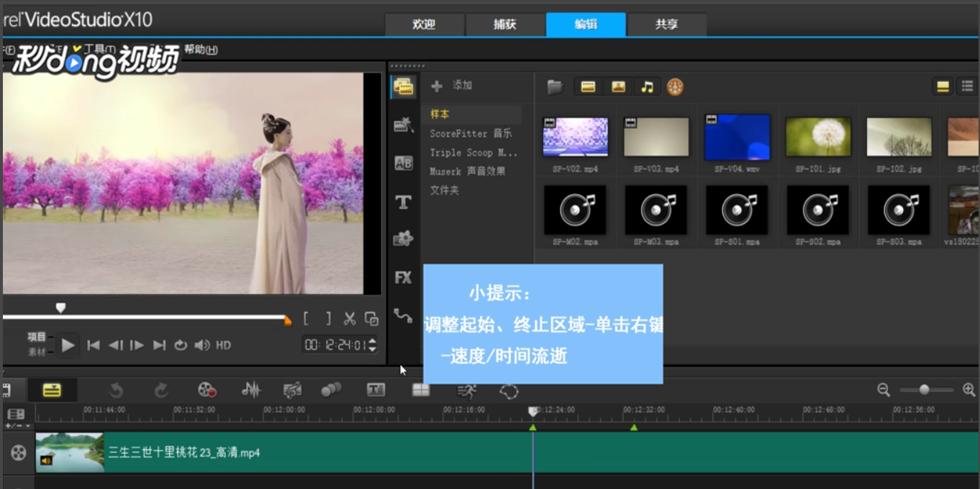This screenshot has width=980, height=489.
Task: Open the Title (T) library
Action: [x=404, y=202]
